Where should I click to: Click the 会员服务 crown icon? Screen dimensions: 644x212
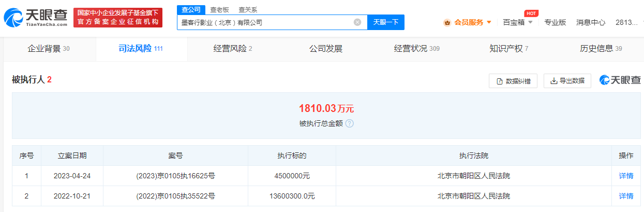(x=447, y=22)
